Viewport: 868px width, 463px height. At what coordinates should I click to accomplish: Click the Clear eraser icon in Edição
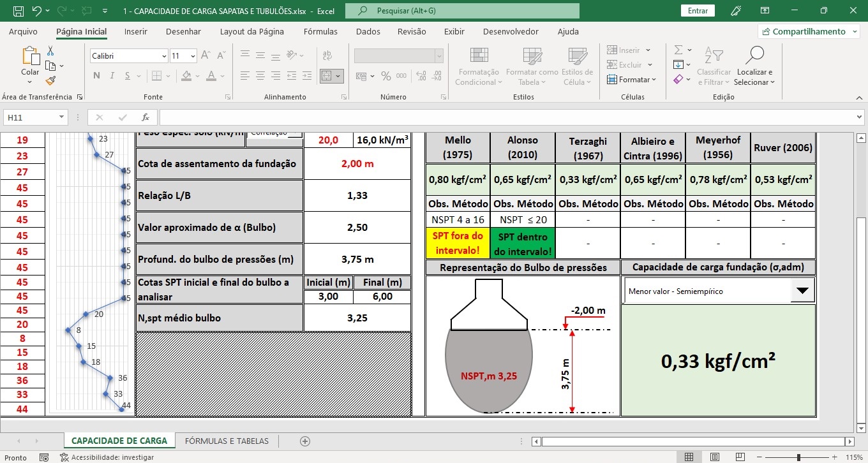[678, 79]
